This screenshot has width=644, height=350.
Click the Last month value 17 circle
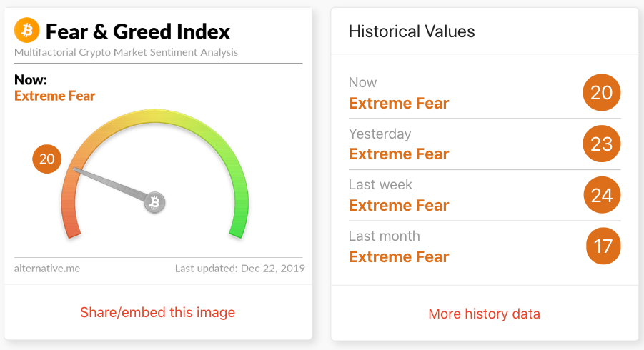[603, 246]
